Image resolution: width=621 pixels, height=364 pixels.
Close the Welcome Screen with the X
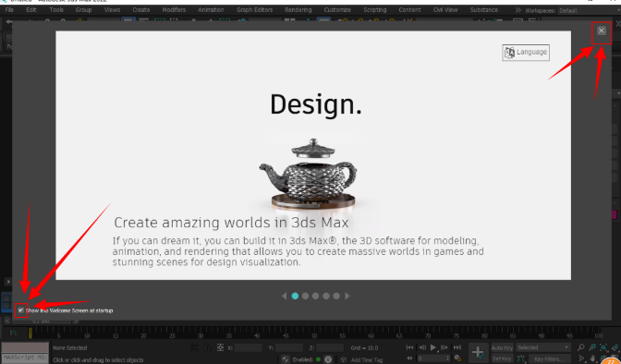click(602, 30)
